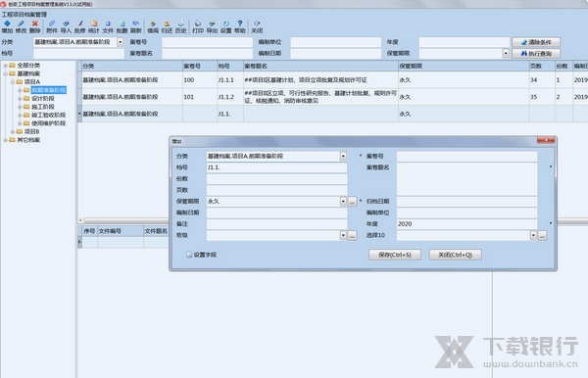Click the 关闭 toolbar icon
The image size is (588, 378).
click(257, 27)
